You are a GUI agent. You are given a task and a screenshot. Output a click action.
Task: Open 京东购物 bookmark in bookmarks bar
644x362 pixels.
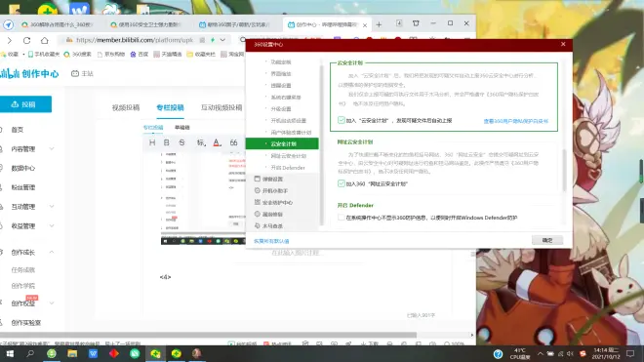pos(111,54)
